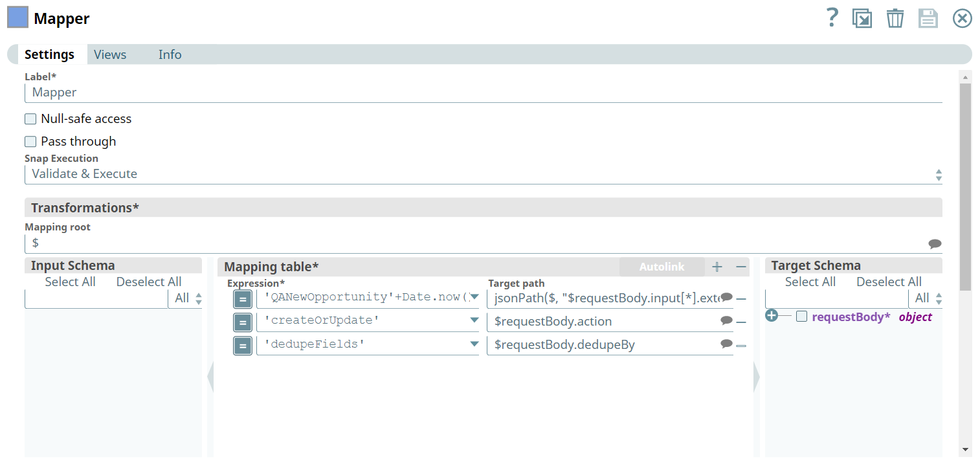This screenshot has height=468, width=980.
Task: Click the scrollbar down arrow
Action: (965, 449)
